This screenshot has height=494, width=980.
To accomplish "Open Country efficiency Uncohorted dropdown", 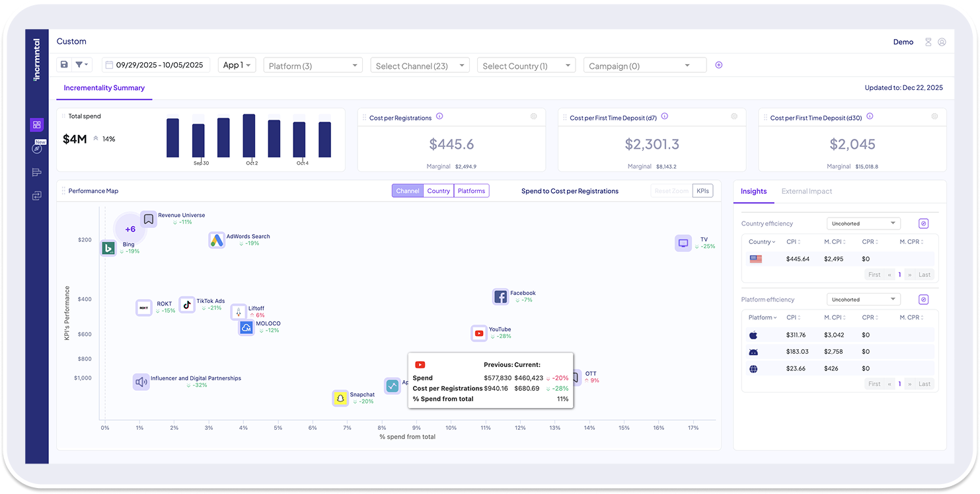I will coord(863,224).
